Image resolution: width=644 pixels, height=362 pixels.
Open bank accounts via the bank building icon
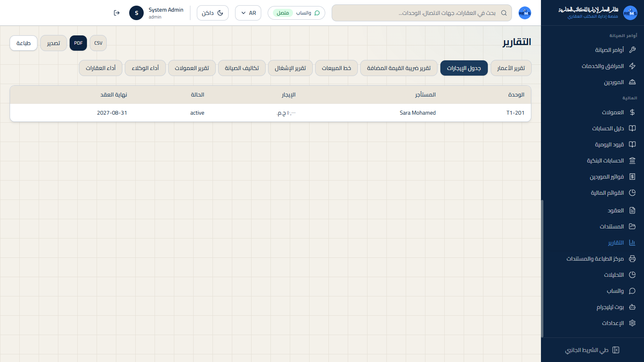point(632,160)
